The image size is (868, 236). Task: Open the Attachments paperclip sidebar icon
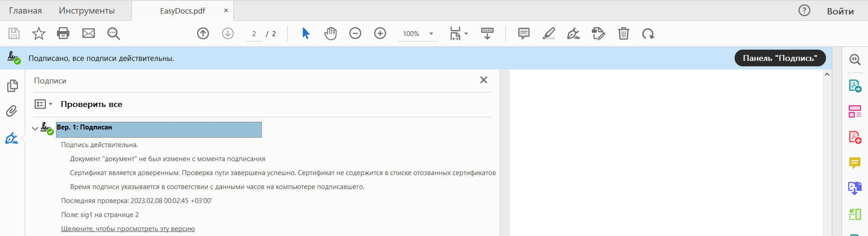12,111
